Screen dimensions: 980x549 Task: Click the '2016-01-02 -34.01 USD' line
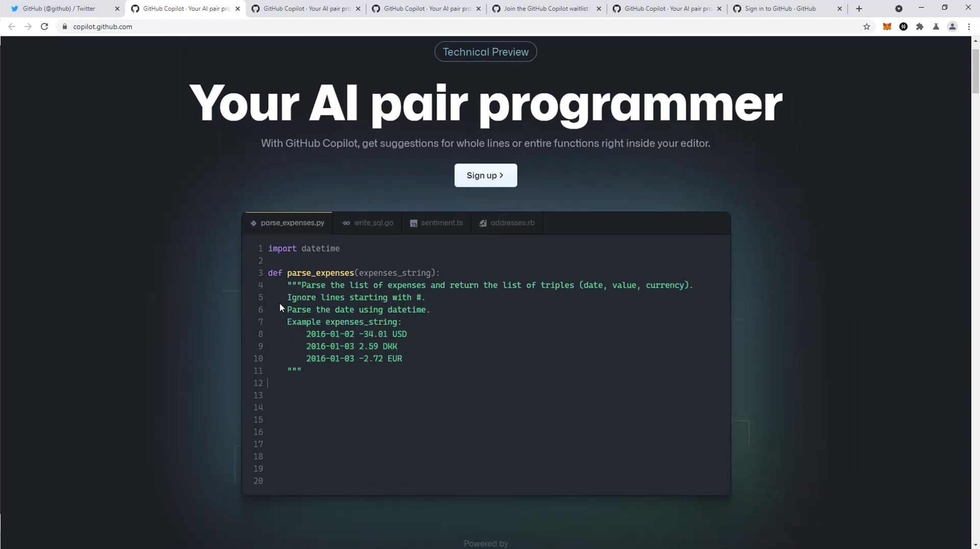[x=356, y=334]
